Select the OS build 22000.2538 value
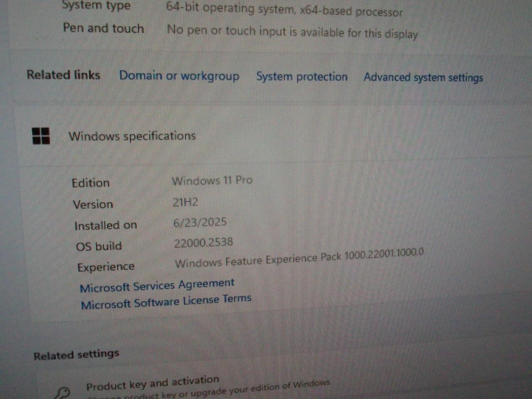The height and width of the screenshot is (399, 532). click(x=204, y=243)
